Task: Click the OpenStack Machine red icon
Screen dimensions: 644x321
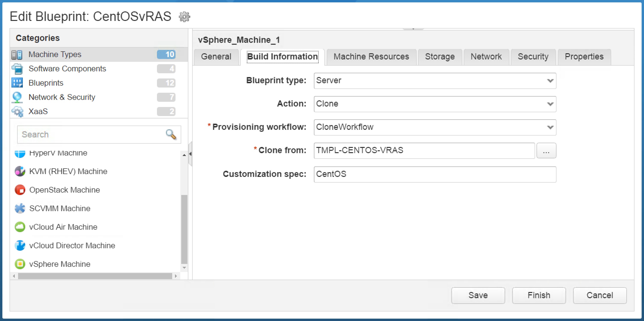Action: tap(20, 190)
